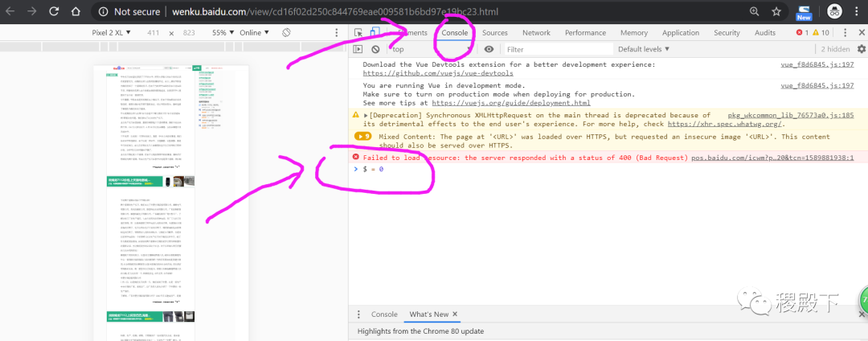
Task: Open device toolbar more options menu
Action: [337, 33]
